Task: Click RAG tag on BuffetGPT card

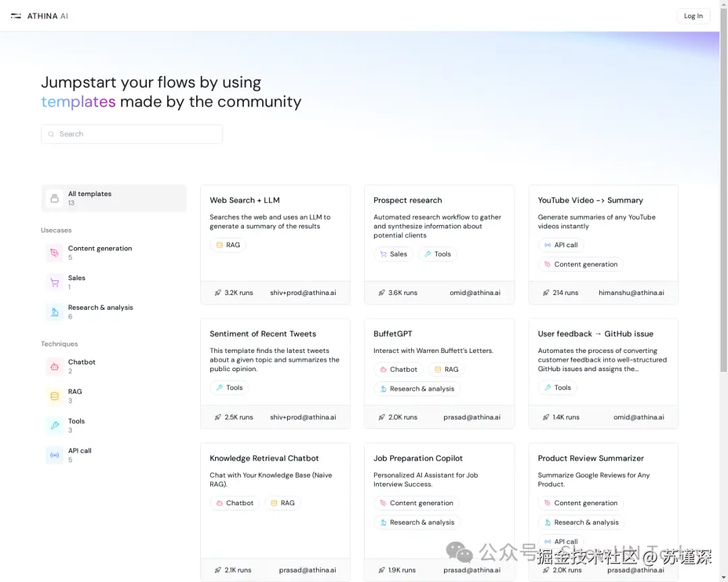Action: click(446, 370)
